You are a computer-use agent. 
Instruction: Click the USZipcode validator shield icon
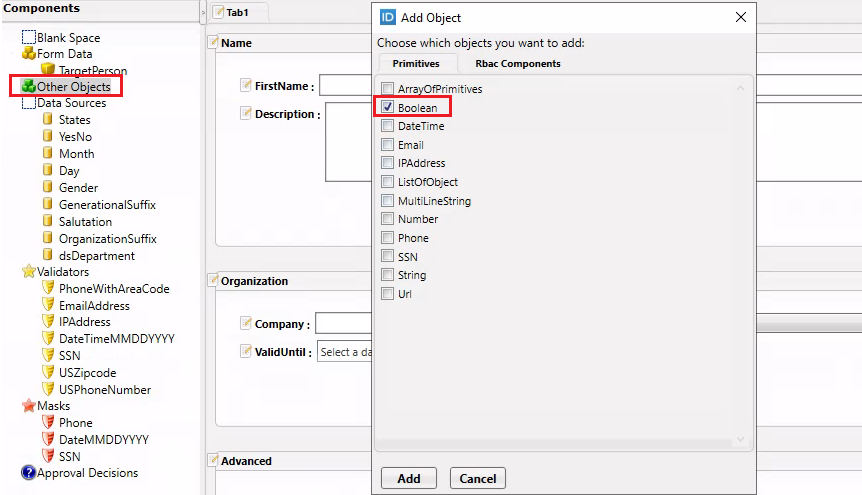tap(48, 372)
